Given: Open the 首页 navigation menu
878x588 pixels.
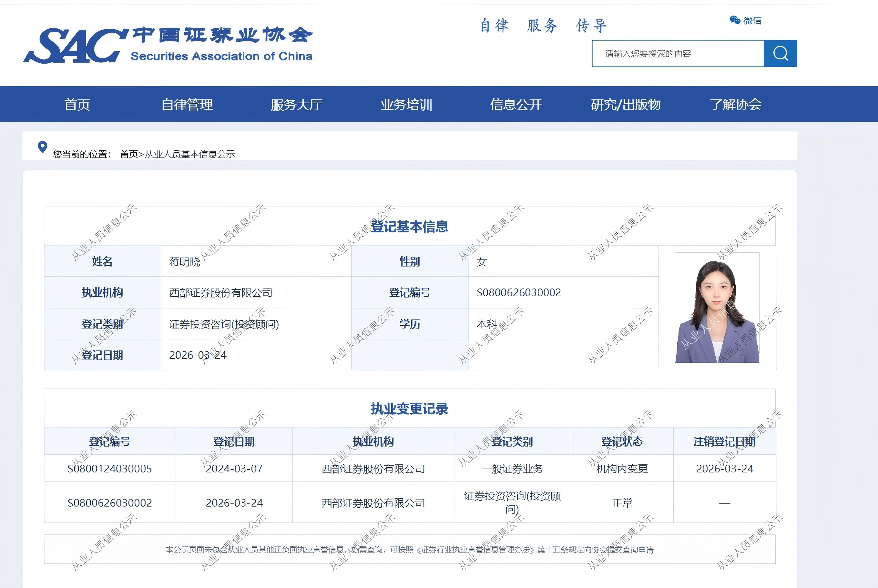Looking at the screenshot, I should pyautogui.click(x=77, y=104).
